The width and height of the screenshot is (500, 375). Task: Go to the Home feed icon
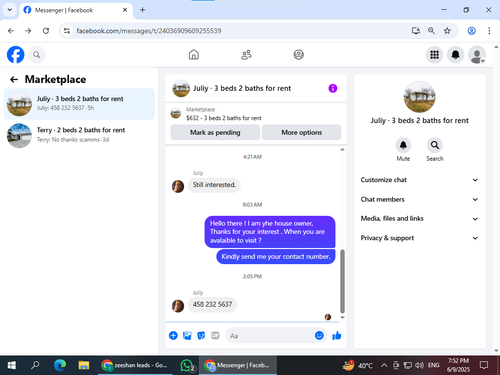pos(194,55)
